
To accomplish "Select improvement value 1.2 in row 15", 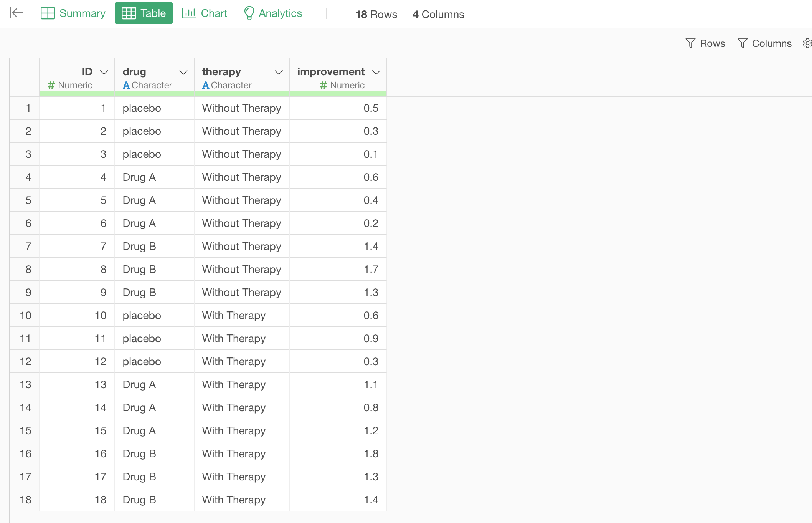I will click(338, 430).
